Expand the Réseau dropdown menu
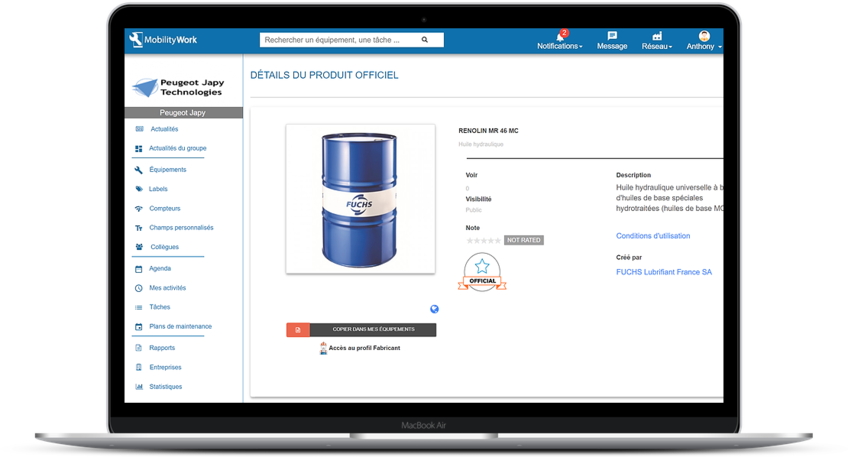The image size is (848, 457). click(x=657, y=46)
